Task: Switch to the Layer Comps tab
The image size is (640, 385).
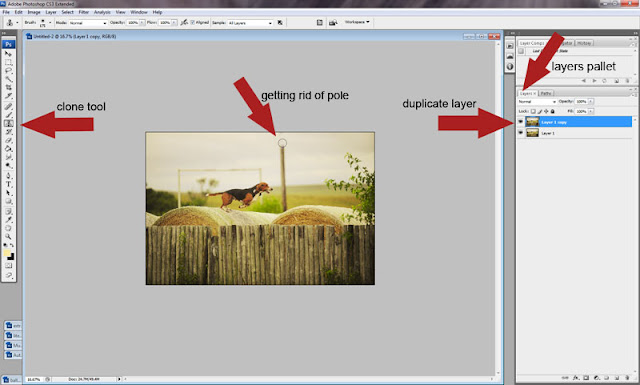Action: coord(532,43)
